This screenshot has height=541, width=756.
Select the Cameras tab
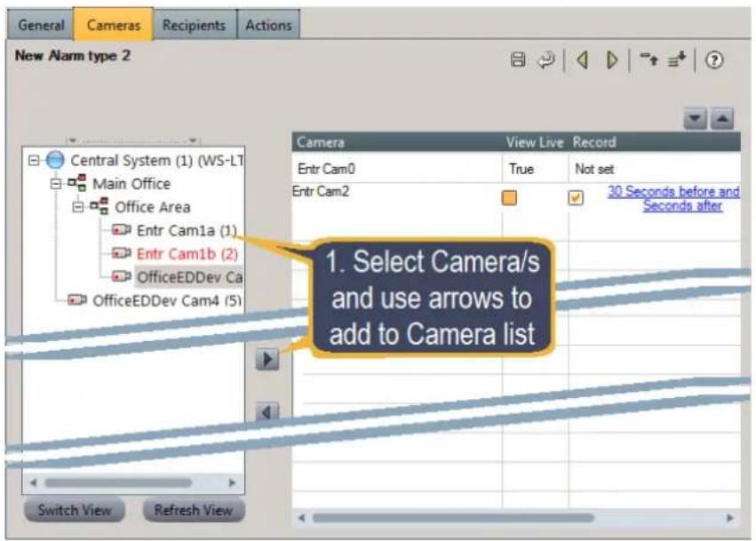point(114,24)
